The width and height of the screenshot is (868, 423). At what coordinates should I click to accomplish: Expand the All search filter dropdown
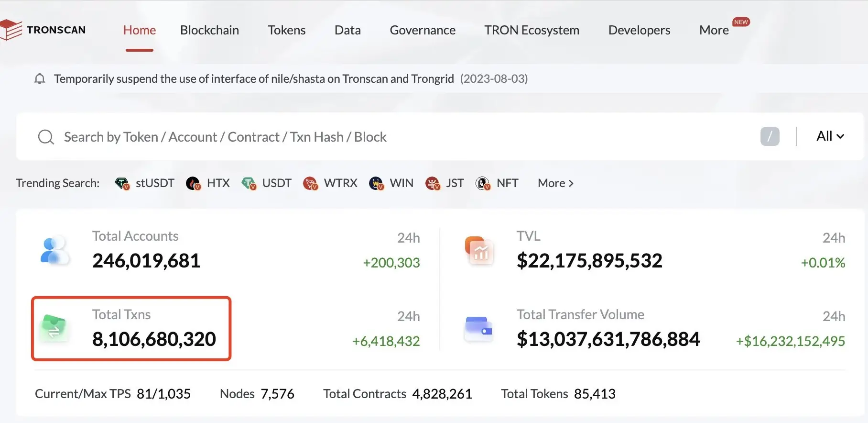(830, 136)
